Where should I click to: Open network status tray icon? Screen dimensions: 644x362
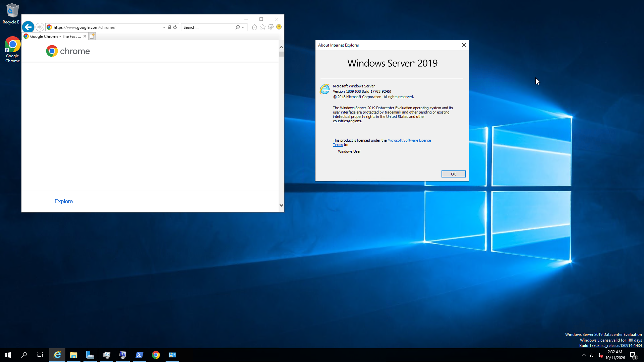point(592,355)
